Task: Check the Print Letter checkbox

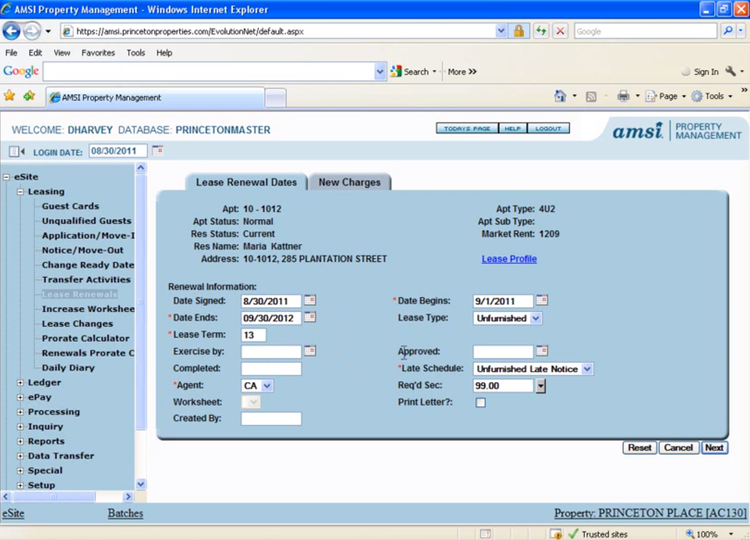Action: click(x=480, y=403)
